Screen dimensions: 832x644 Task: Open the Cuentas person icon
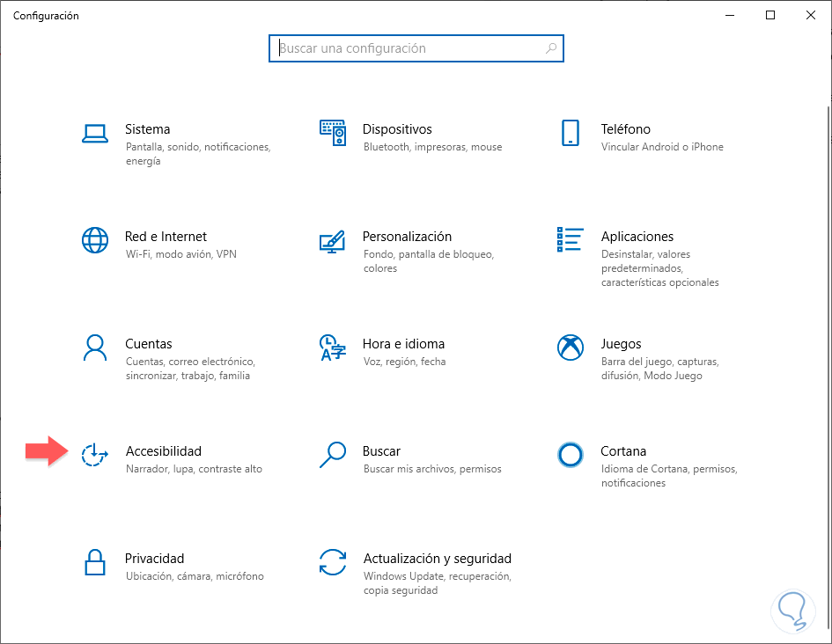(x=95, y=348)
